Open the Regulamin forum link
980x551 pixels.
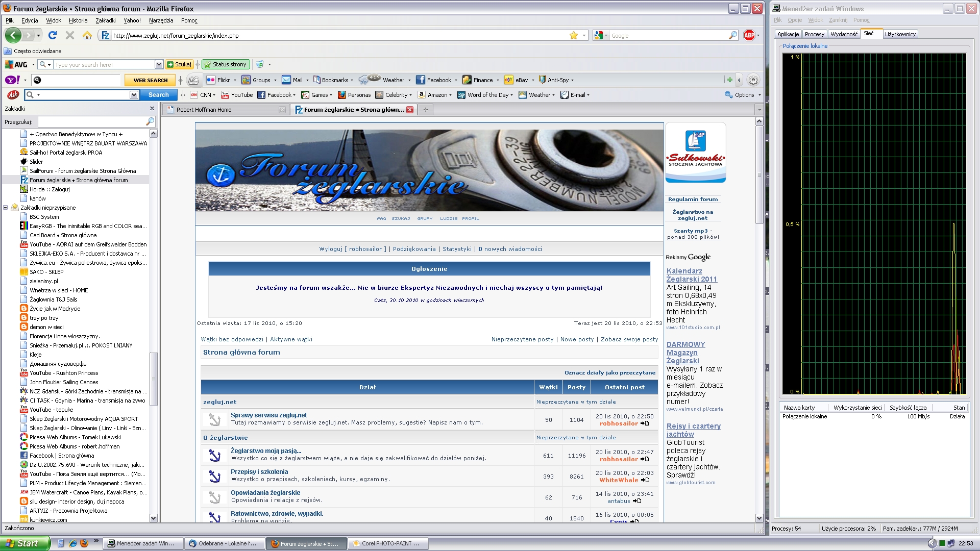click(x=693, y=199)
